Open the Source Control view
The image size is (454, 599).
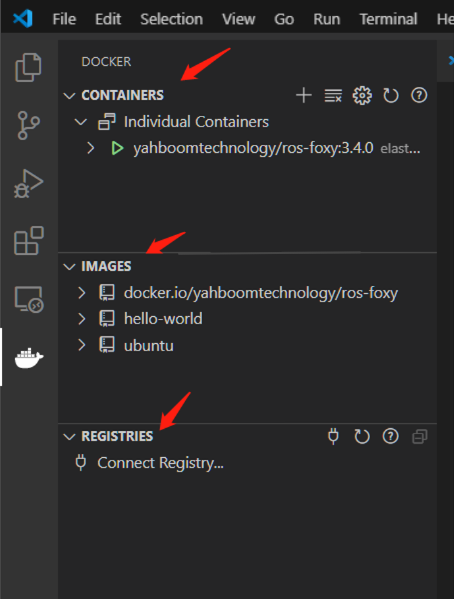coord(28,125)
